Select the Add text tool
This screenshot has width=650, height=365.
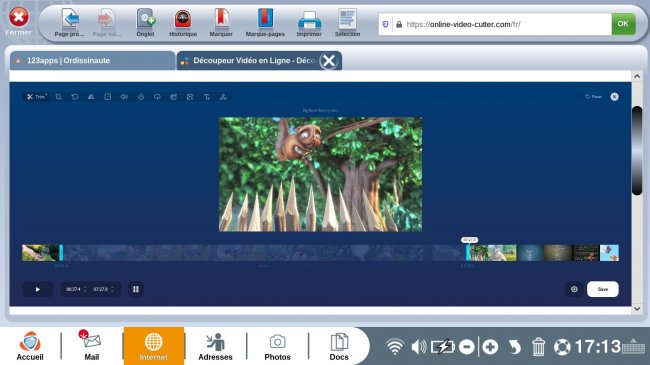point(206,97)
